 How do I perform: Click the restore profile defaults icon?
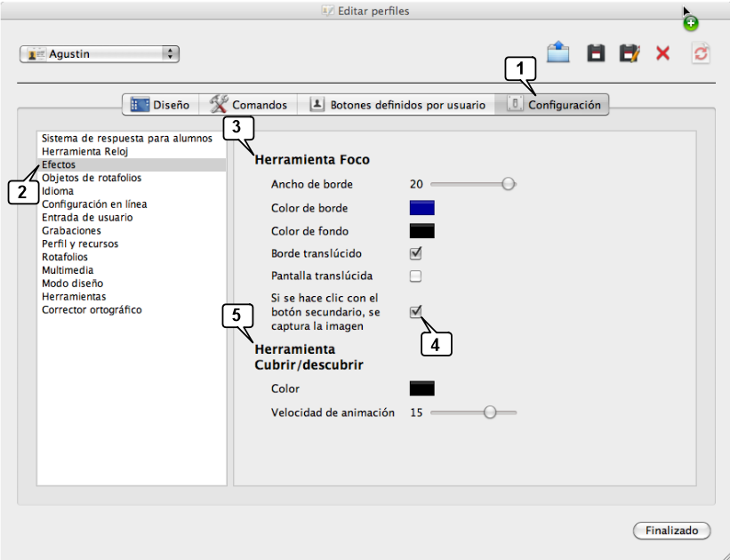701,53
